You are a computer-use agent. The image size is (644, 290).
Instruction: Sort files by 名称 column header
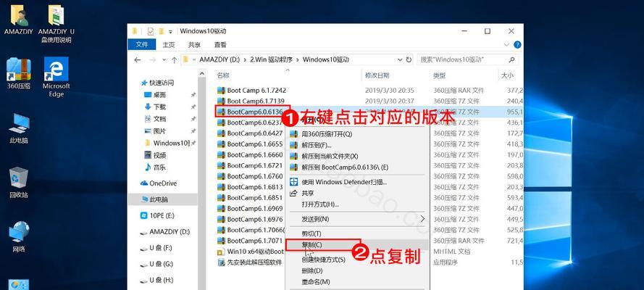pos(223,75)
